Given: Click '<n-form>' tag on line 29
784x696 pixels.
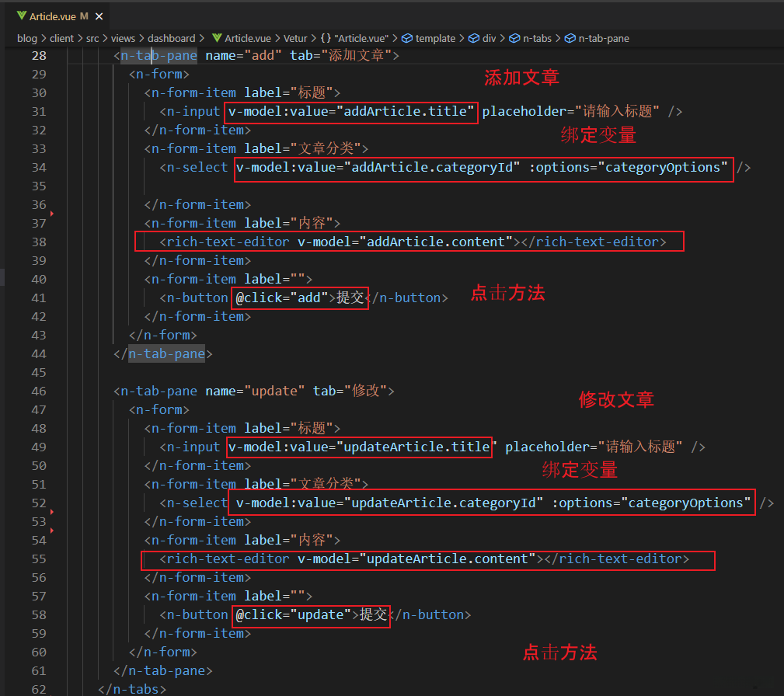Looking at the screenshot, I should pos(159,74).
